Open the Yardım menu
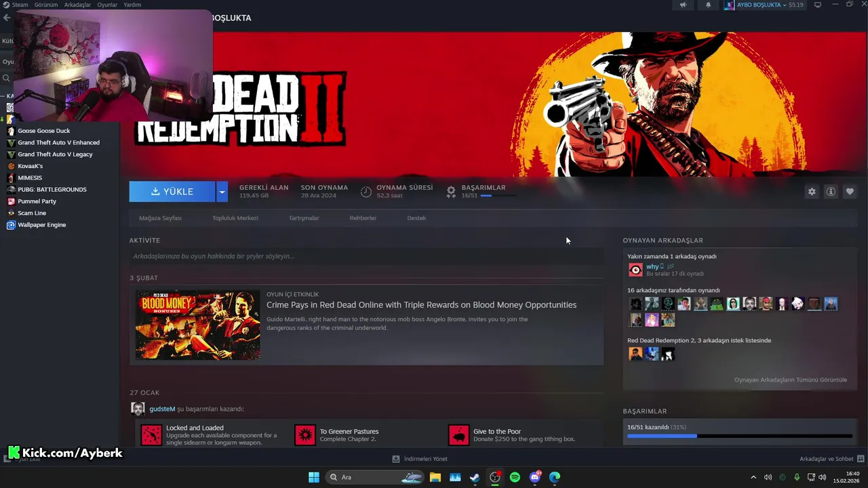This screenshot has height=488, width=868. pyautogui.click(x=132, y=5)
